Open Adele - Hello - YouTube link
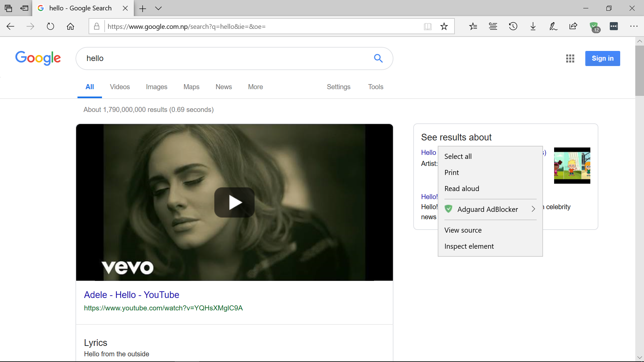The height and width of the screenshot is (362, 644). [x=131, y=295]
